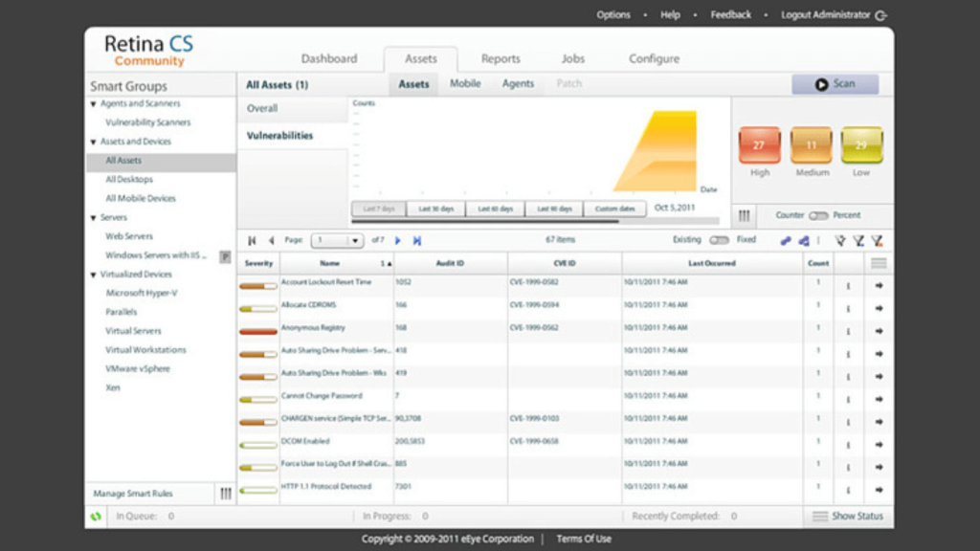Select Vulnerability Scanners in Smart Groups
The width and height of the screenshot is (980, 551).
[x=147, y=122]
